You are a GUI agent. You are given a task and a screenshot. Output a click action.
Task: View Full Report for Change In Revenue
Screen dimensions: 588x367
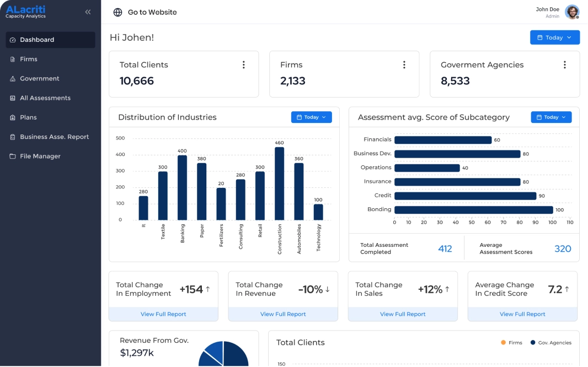click(x=283, y=314)
